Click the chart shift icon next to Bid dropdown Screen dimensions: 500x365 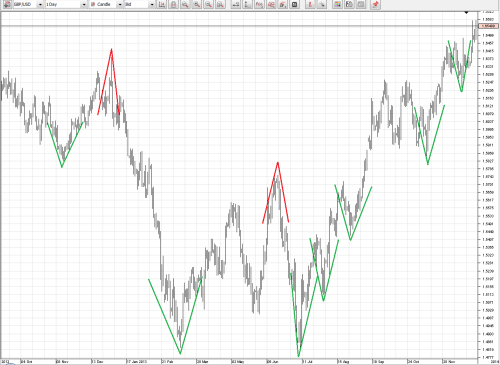tap(162, 4)
